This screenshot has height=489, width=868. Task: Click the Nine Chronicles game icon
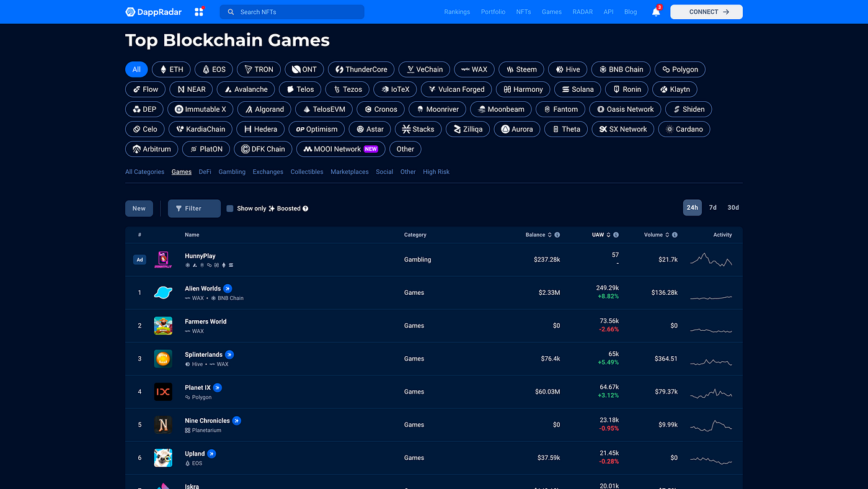(x=163, y=424)
